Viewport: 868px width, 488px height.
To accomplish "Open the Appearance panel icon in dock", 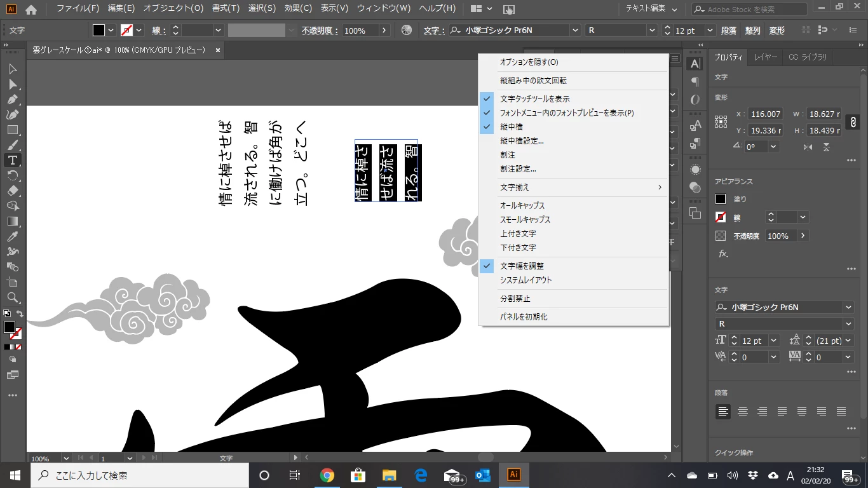I will pyautogui.click(x=695, y=170).
